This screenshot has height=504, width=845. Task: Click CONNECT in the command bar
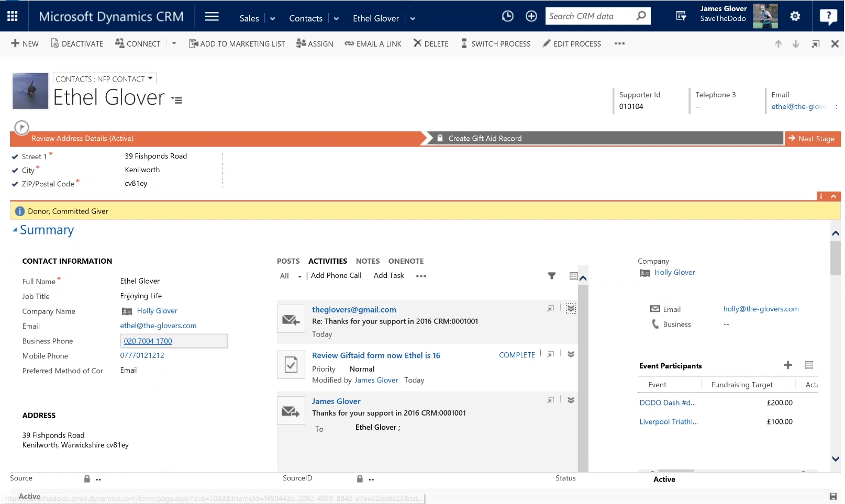point(138,43)
